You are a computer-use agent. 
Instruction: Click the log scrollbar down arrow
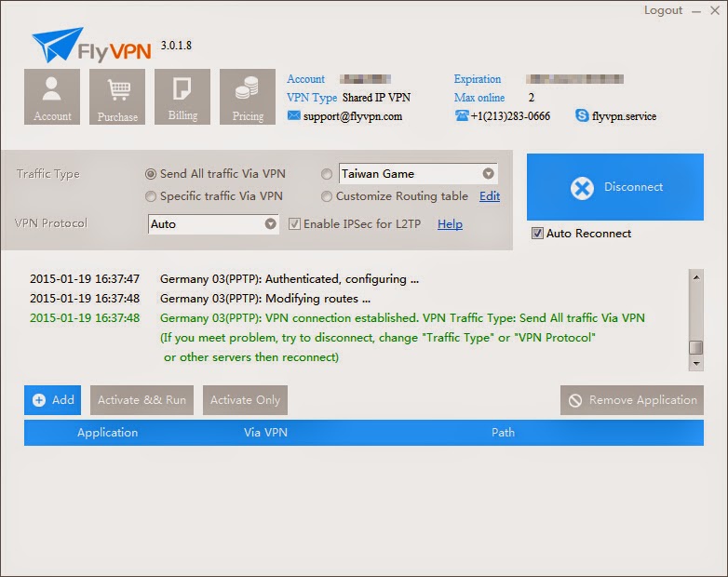point(696,364)
